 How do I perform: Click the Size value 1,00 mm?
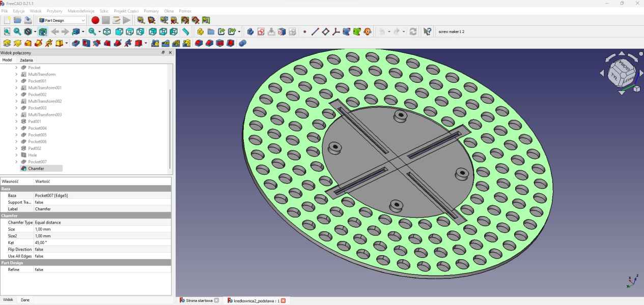(102, 229)
